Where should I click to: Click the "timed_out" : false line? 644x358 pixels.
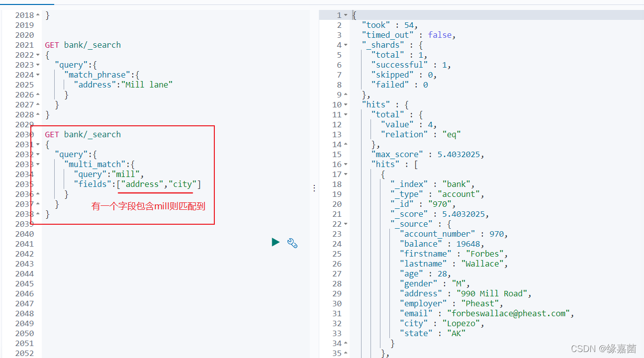409,35
